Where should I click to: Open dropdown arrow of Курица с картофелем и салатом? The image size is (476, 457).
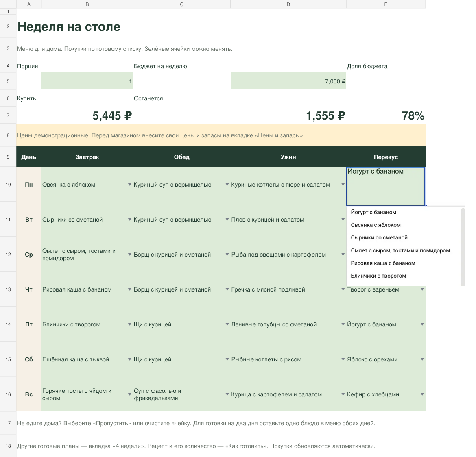click(x=343, y=394)
